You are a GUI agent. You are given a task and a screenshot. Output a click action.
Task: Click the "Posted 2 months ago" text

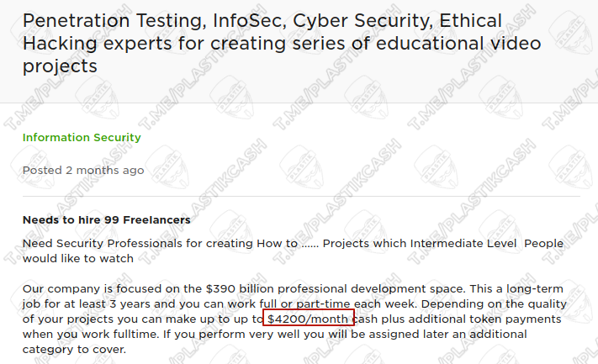83,170
